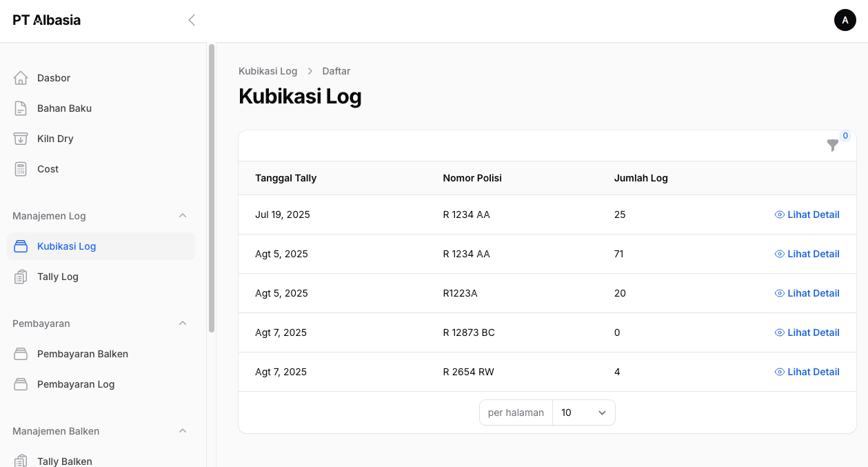Image resolution: width=868 pixels, height=467 pixels.
Task: View detail for the Jul 19, 2025 row
Action: (x=807, y=215)
